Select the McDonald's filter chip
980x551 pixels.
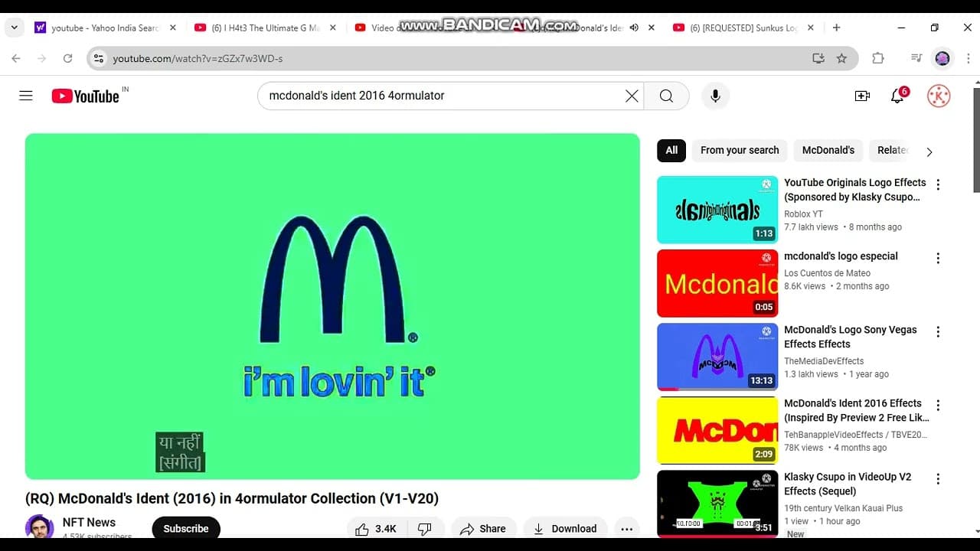[828, 150]
